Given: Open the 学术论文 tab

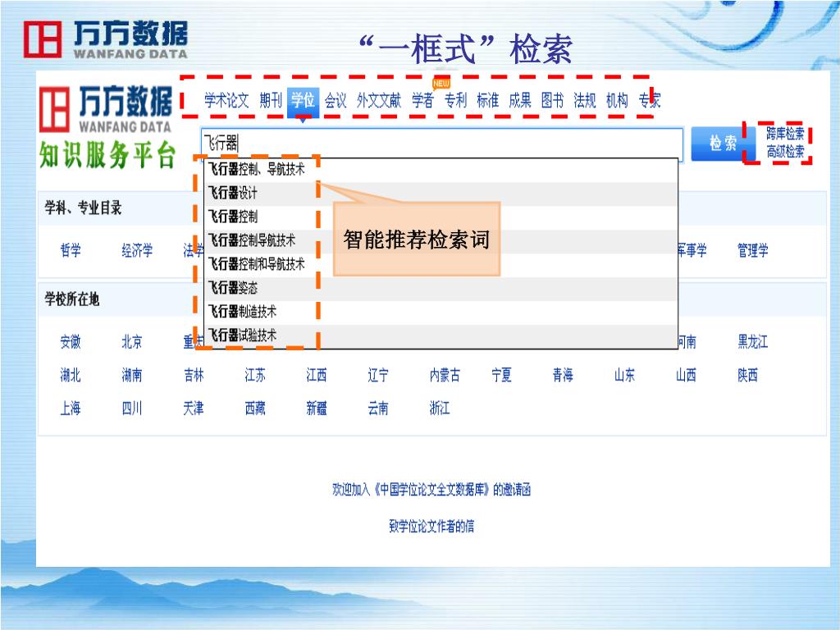Looking at the screenshot, I should point(226,100).
